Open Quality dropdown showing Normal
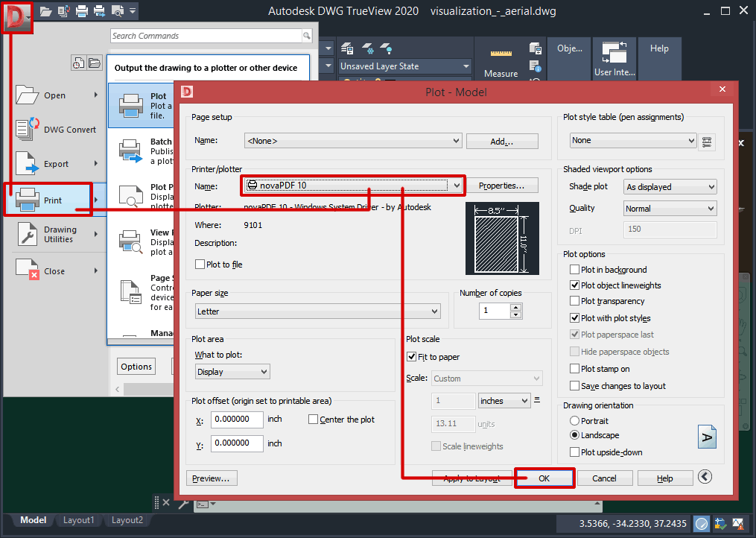Image resolution: width=756 pixels, height=538 pixels. pyautogui.click(x=670, y=209)
